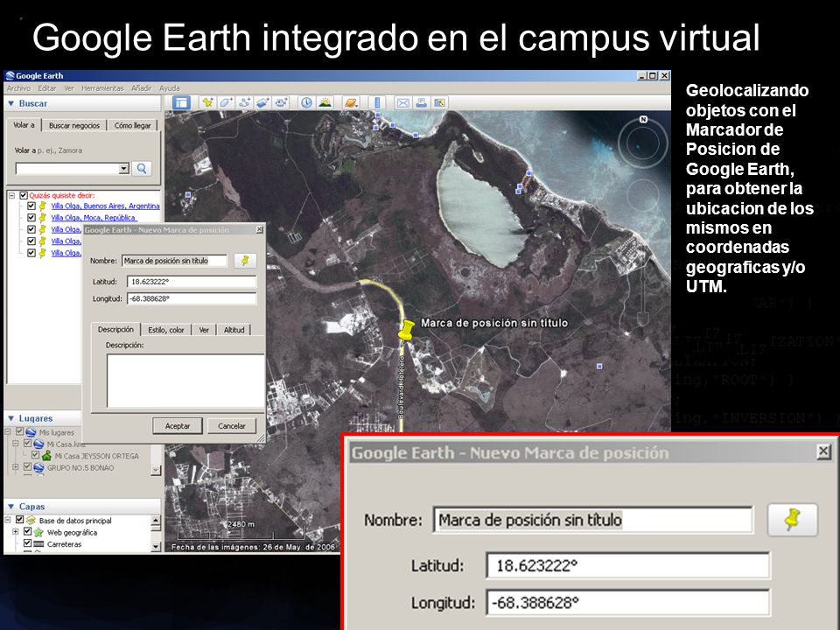Click the yellow placemark pin on the map

click(x=407, y=329)
